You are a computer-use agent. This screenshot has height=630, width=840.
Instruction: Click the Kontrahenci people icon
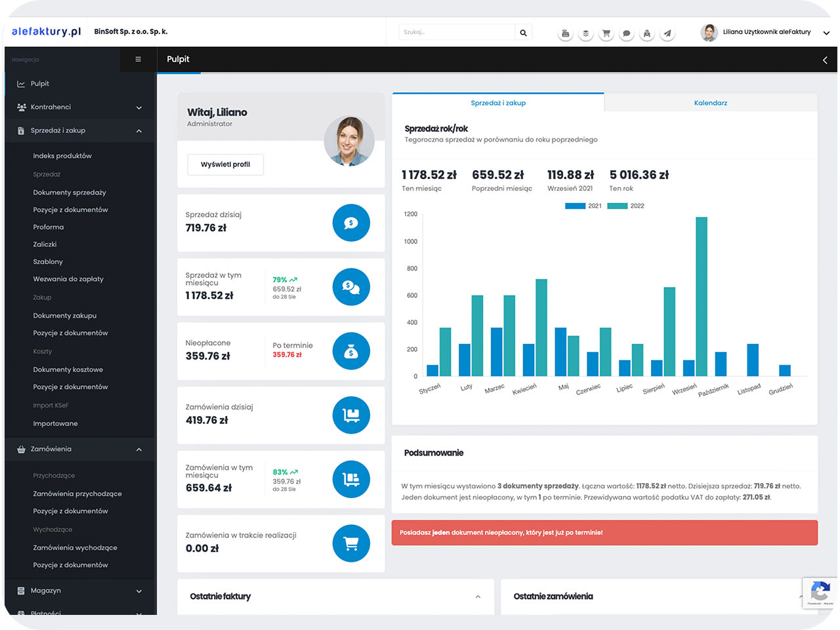tap(21, 107)
